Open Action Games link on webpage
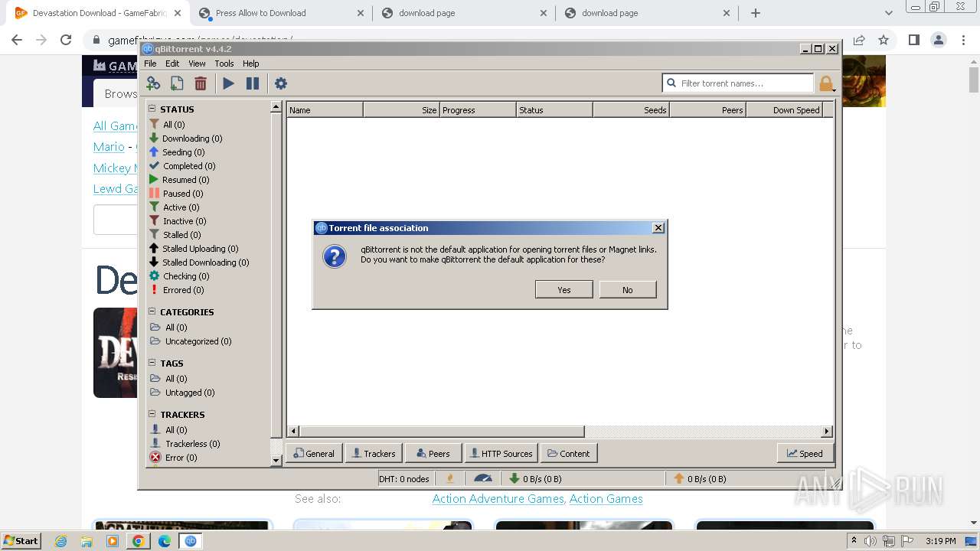980x551 pixels. click(606, 498)
